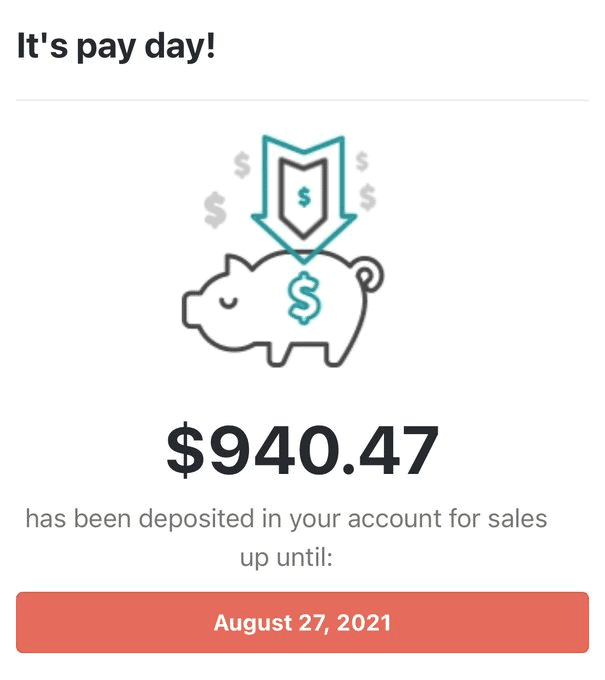Image resolution: width=605 pixels, height=680 pixels.
Task: Click the piggy bank's curly tail
Action: 370,273
